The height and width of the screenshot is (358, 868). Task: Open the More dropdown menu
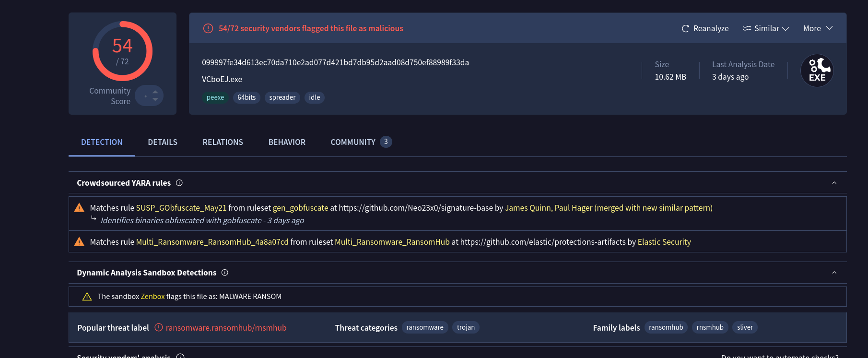[818, 29]
